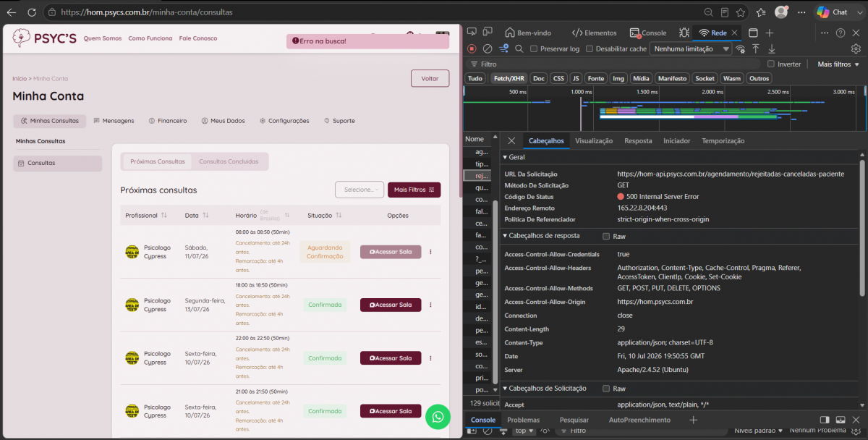Image resolution: width=868 pixels, height=440 pixels.
Task: Select the Tudo request type filter
Action: (475, 78)
